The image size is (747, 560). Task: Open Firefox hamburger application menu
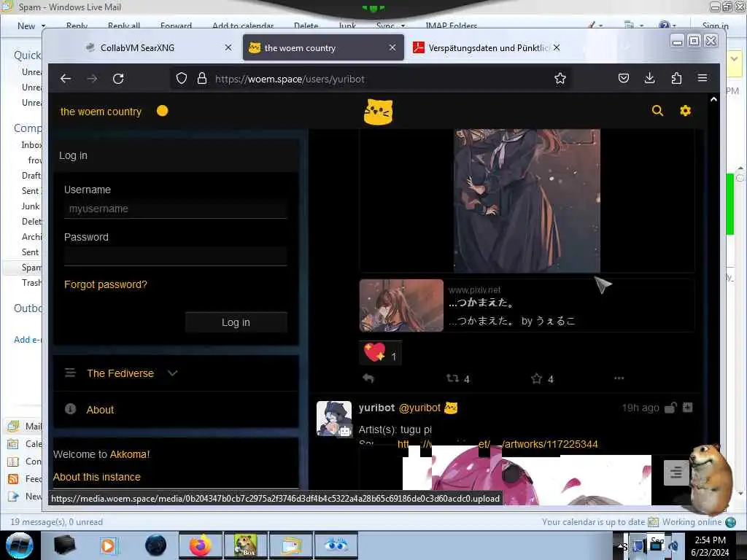coord(703,78)
